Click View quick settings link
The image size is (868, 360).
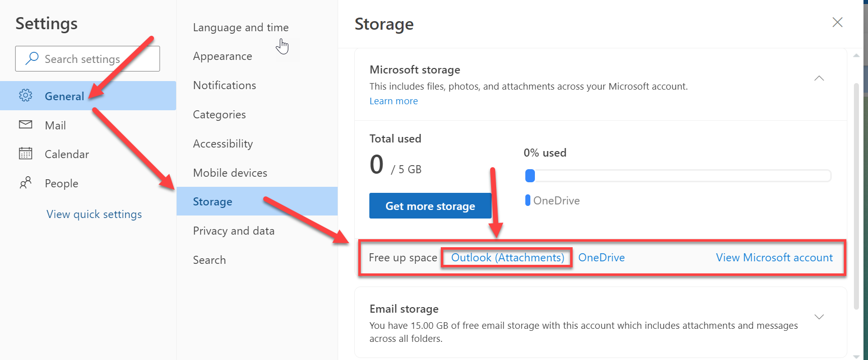(94, 214)
